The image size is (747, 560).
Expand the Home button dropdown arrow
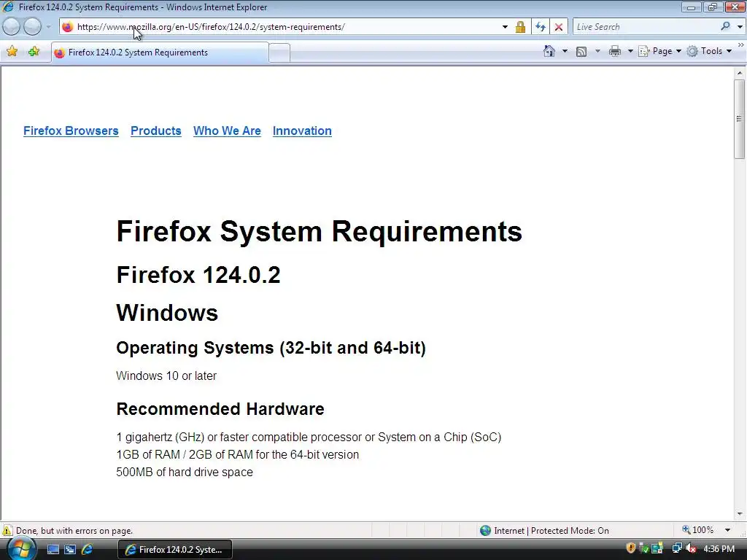(565, 51)
